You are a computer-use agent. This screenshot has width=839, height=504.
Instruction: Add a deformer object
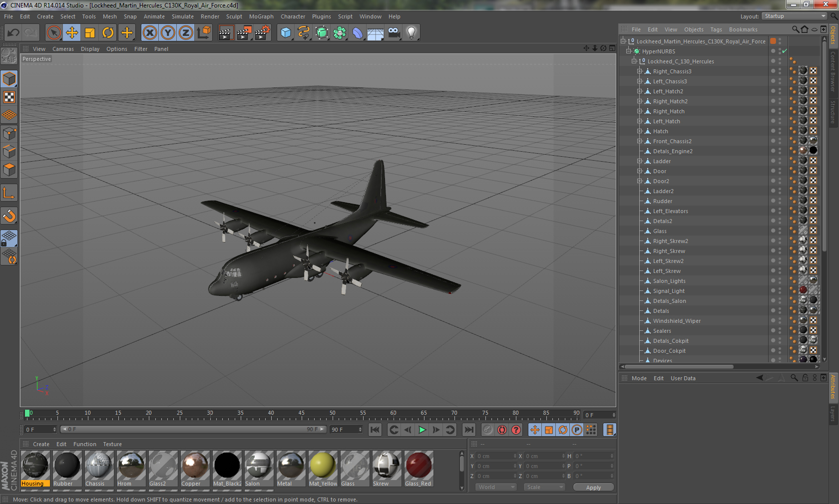tap(358, 33)
